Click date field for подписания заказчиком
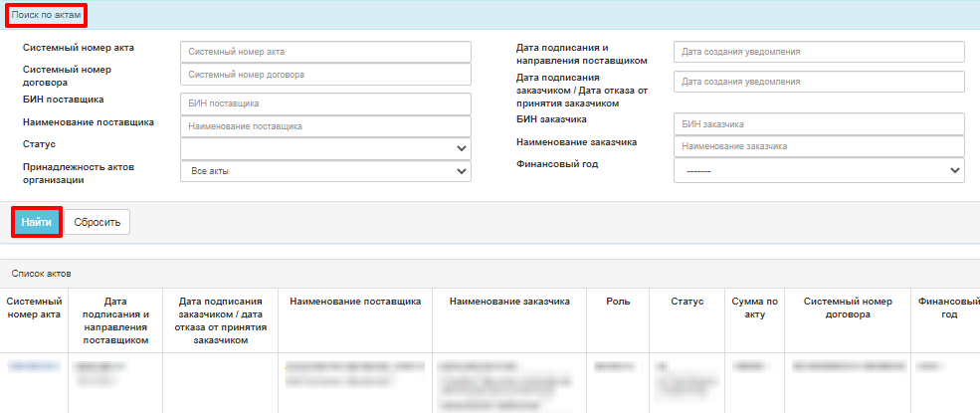Viewport: 980px width, 413px height. click(x=819, y=82)
